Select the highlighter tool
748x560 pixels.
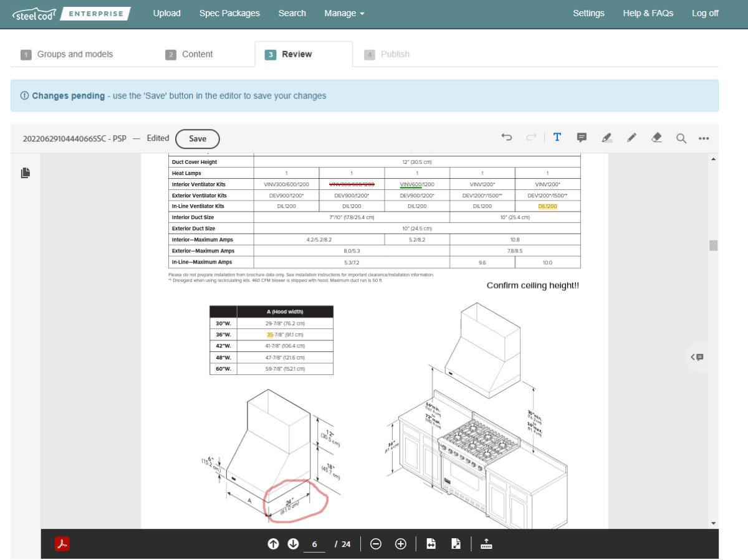click(607, 138)
